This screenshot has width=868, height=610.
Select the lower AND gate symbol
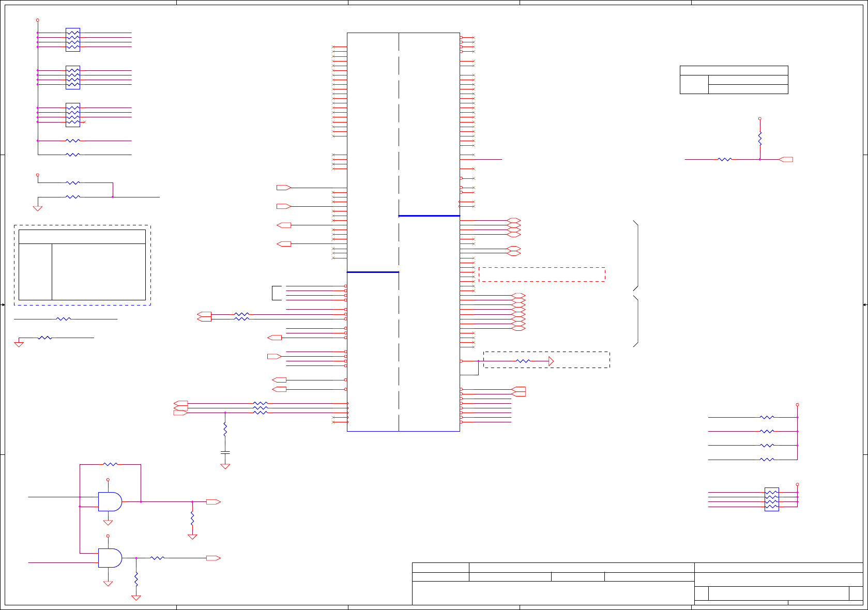coord(110,558)
